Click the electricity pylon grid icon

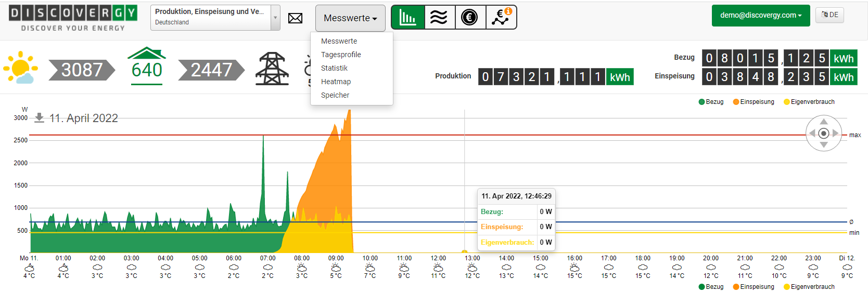tap(272, 69)
